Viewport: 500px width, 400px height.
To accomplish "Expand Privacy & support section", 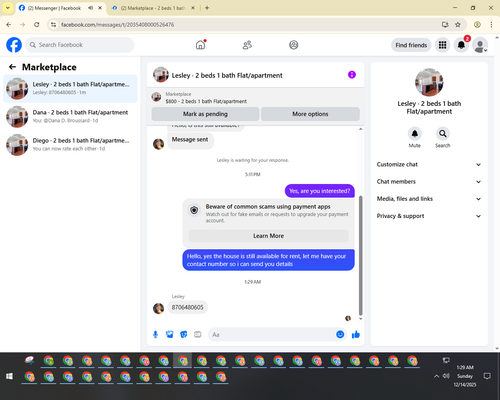I will pos(429,216).
